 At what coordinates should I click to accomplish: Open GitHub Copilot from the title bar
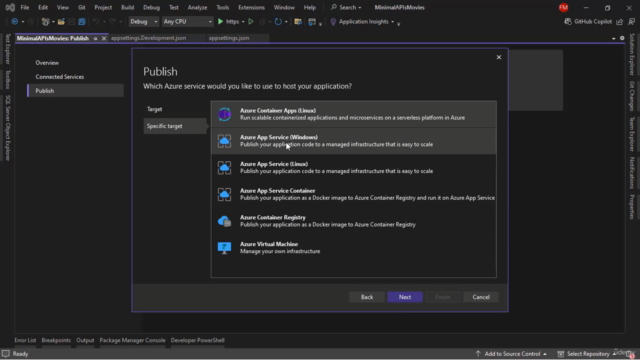point(588,22)
